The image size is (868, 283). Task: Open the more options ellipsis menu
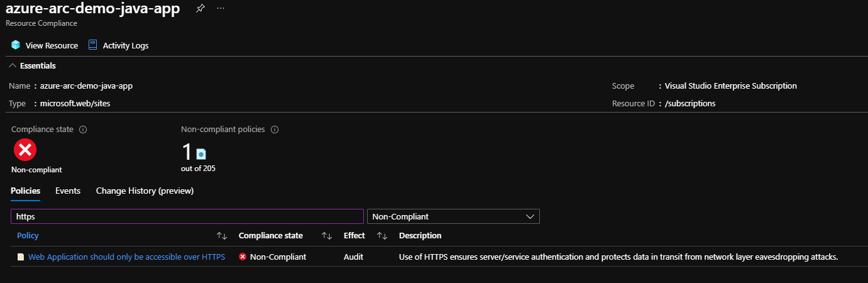point(221,9)
